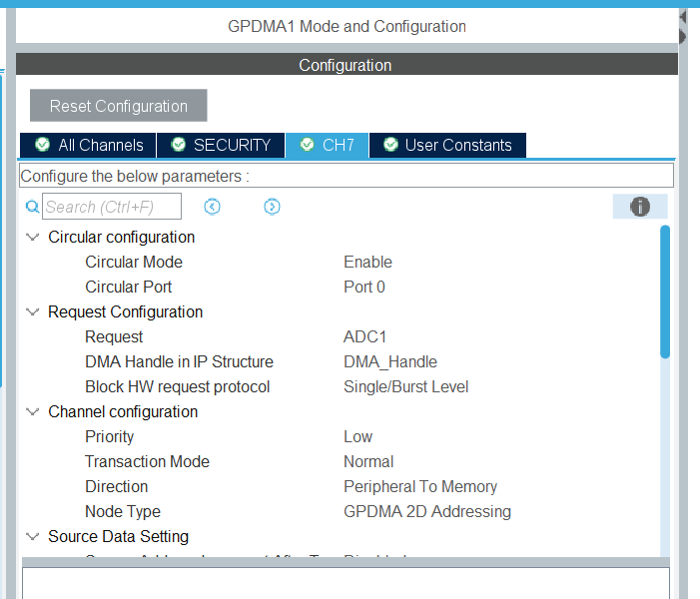
Task: Click the search magnifier icon
Action: click(33, 207)
